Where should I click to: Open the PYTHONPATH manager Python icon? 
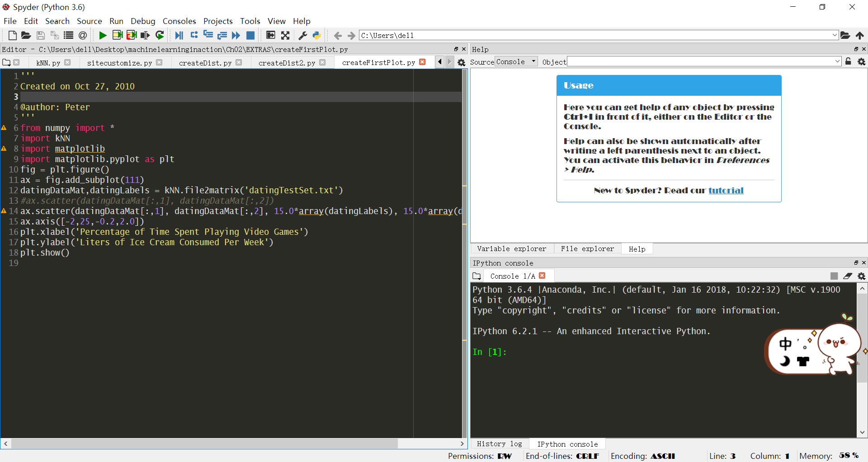(316, 35)
